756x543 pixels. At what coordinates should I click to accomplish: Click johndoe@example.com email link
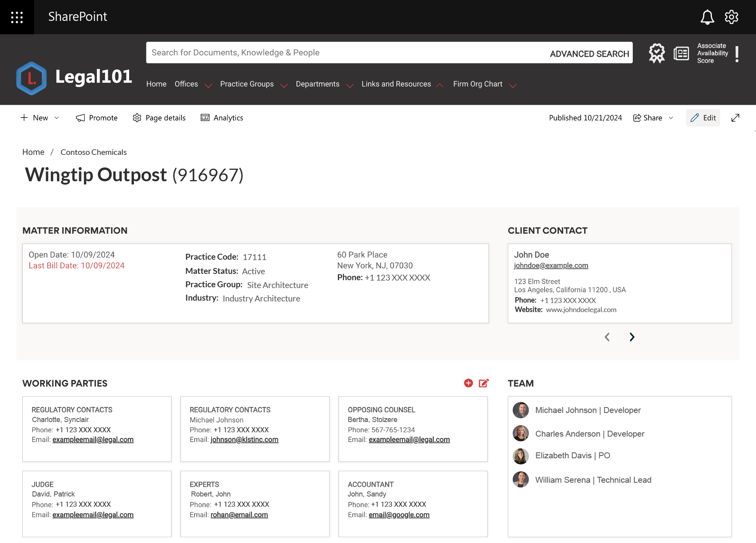[551, 266]
